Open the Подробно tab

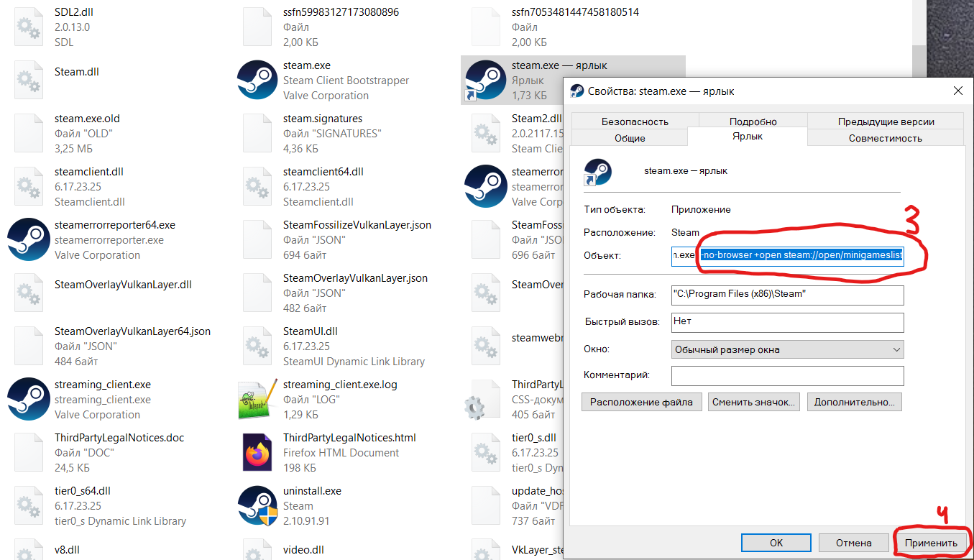click(x=753, y=121)
